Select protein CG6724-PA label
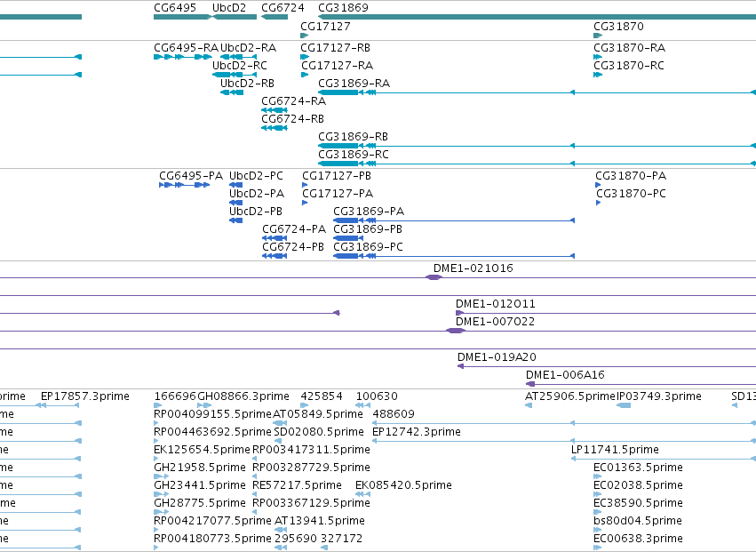This screenshot has height=552, width=756. pyautogui.click(x=294, y=229)
